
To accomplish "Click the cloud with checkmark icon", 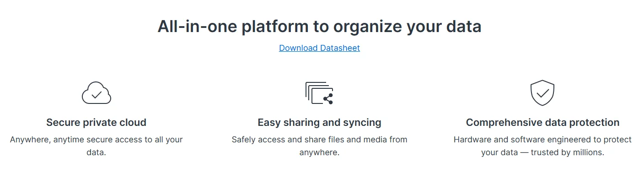I will coord(97,93).
